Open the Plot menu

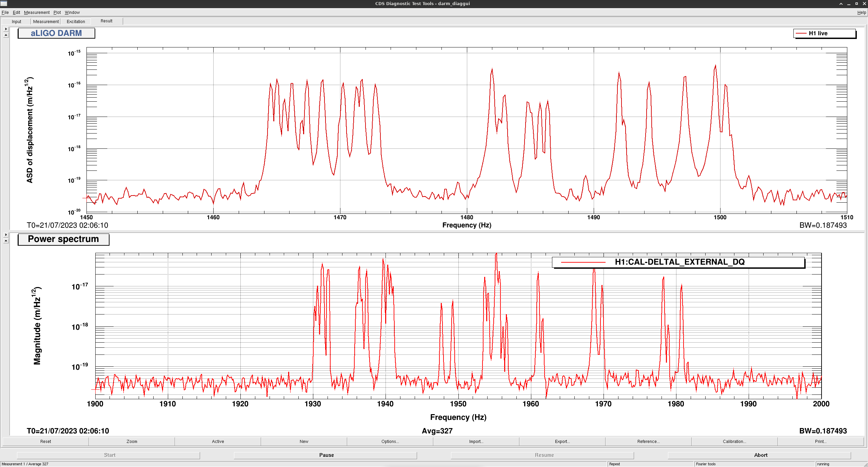point(57,13)
